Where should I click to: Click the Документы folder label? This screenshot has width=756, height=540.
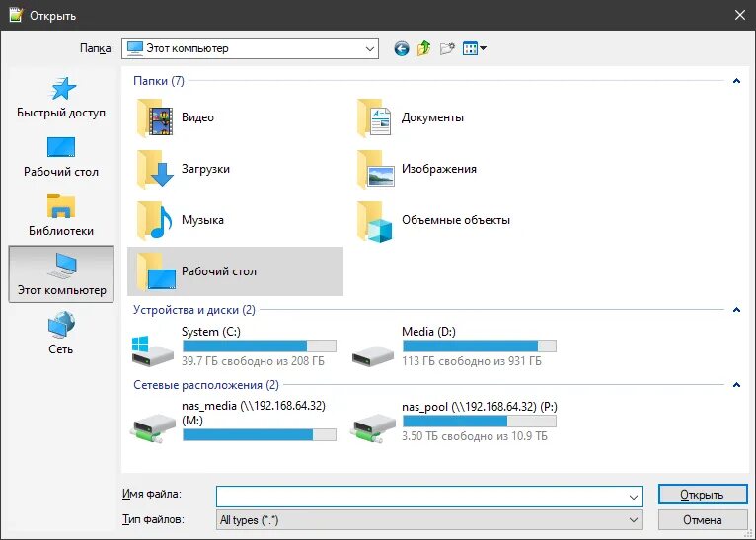pos(432,117)
